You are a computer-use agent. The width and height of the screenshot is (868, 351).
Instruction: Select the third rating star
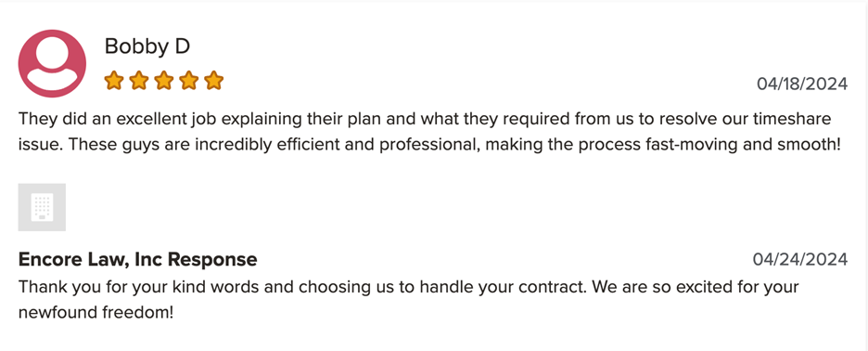pyautogui.click(x=164, y=81)
